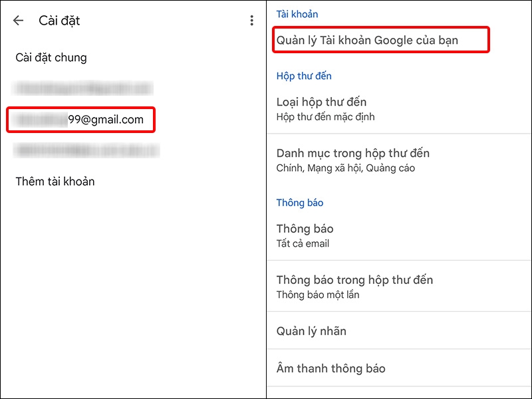
Task: Click the Cài đặt title text
Action: 59,21
